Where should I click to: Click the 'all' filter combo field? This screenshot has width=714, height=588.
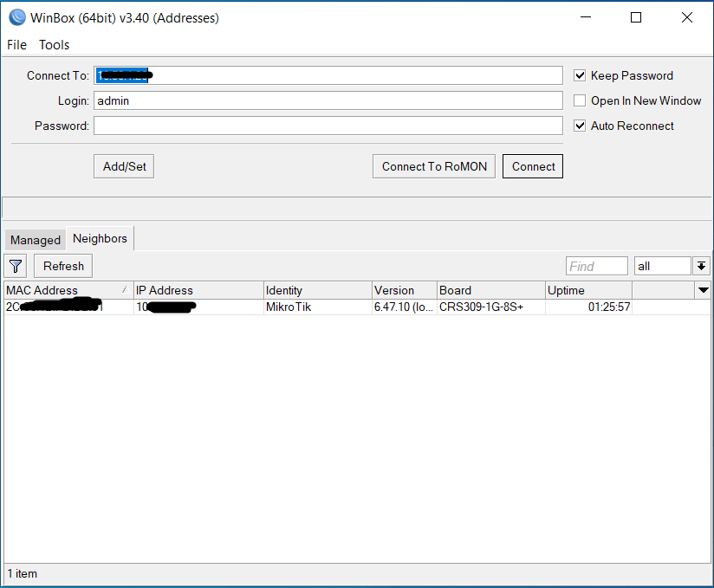(663, 266)
